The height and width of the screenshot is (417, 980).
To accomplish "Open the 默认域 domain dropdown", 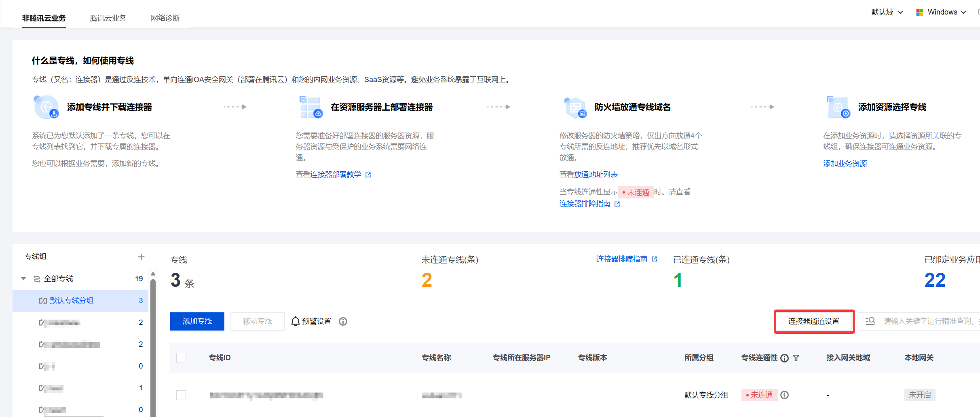I will 887,12.
